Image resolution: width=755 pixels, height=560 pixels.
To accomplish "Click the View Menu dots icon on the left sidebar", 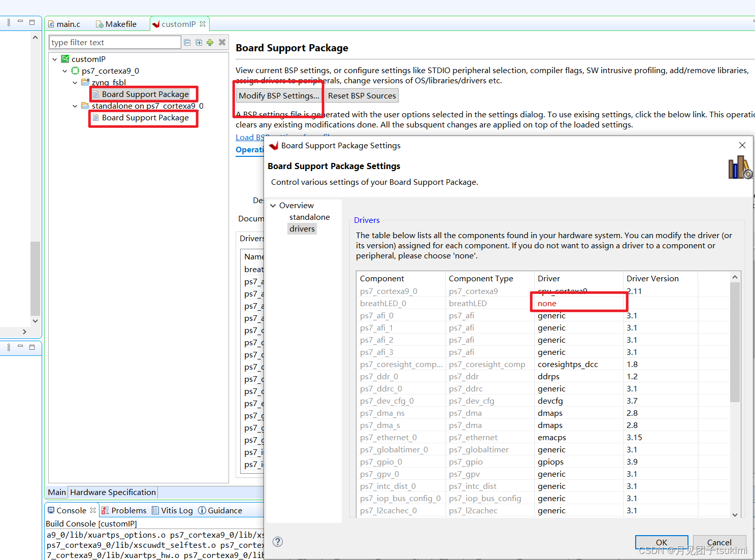I will (8, 22).
